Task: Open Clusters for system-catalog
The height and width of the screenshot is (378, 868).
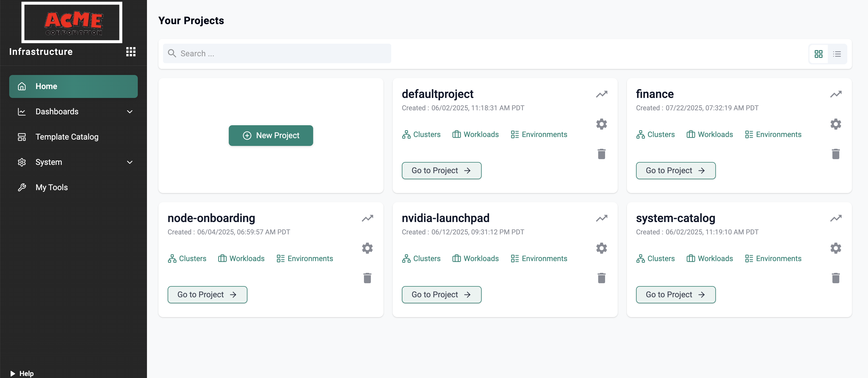Action: [655, 259]
